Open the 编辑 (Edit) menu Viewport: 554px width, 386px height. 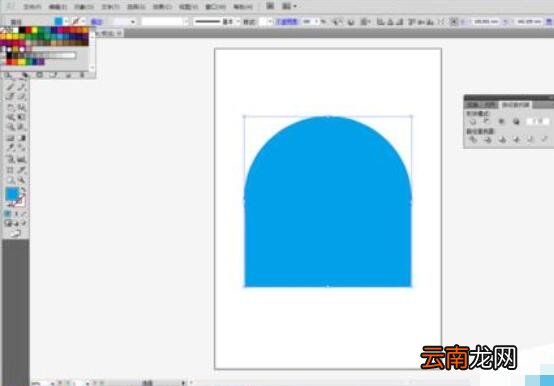(58, 7)
